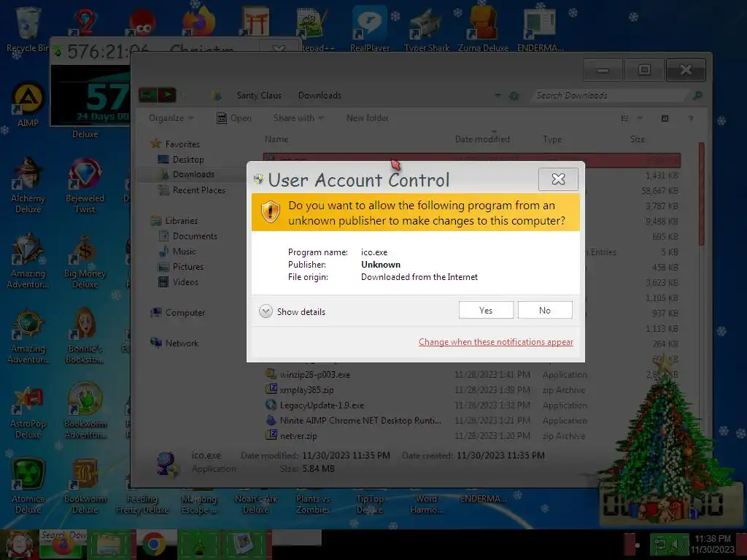Click the Search Downloads field
The width and height of the screenshot is (747, 560).
tap(610, 96)
